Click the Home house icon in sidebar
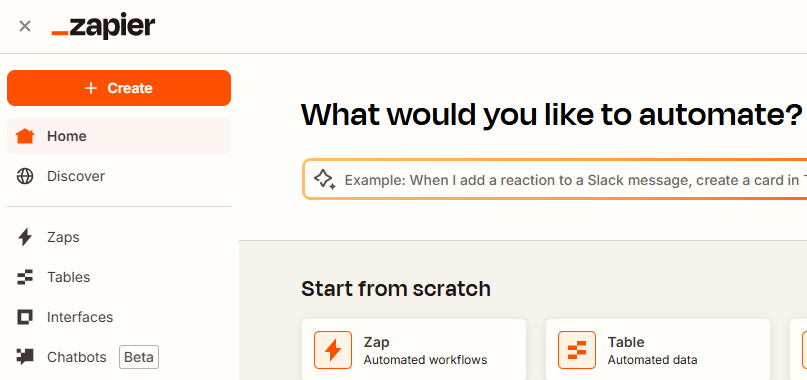The height and width of the screenshot is (380, 807). [x=25, y=136]
